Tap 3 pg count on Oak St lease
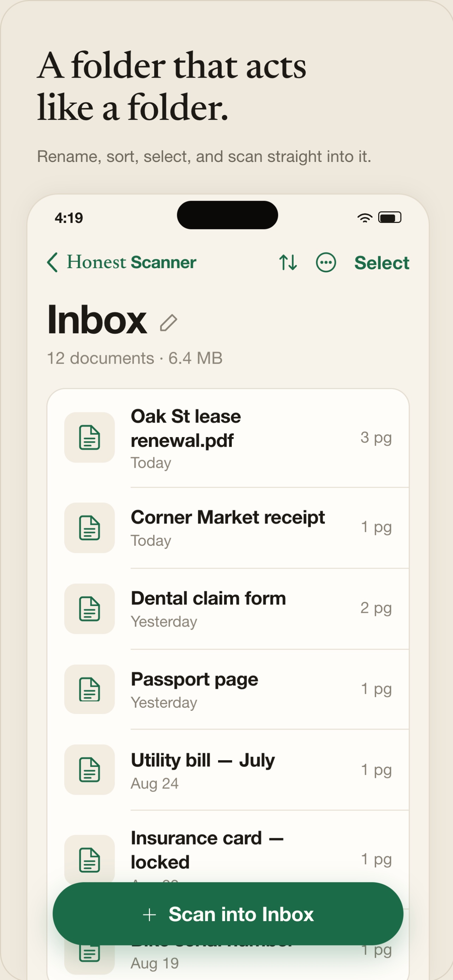453x980 pixels. pyautogui.click(x=376, y=438)
